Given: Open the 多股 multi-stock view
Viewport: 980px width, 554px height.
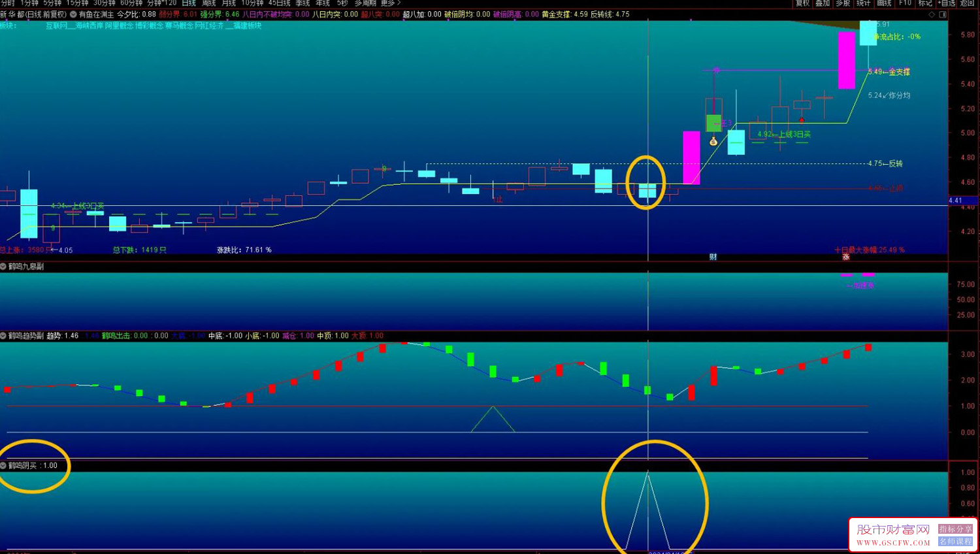Looking at the screenshot, I should (843, 3).
